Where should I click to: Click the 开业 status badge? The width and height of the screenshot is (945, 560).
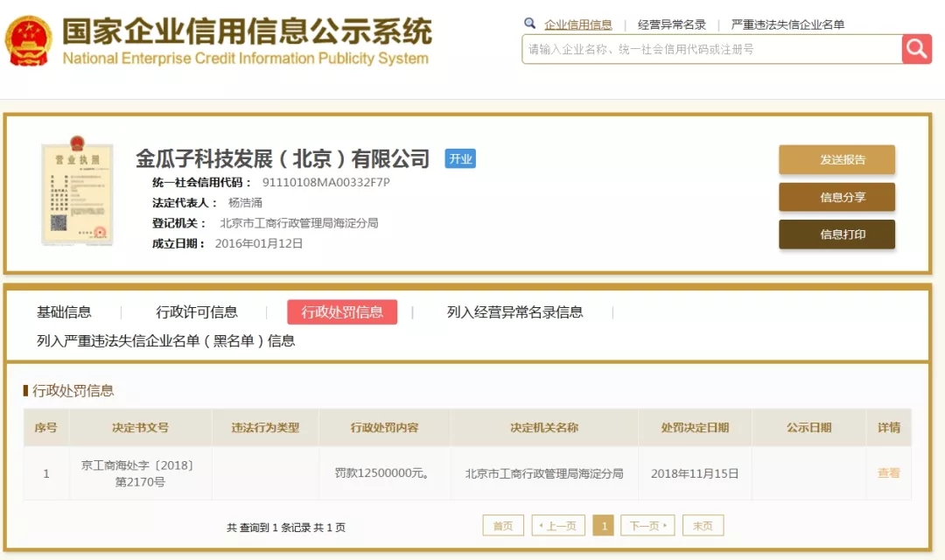coord(460,158)
